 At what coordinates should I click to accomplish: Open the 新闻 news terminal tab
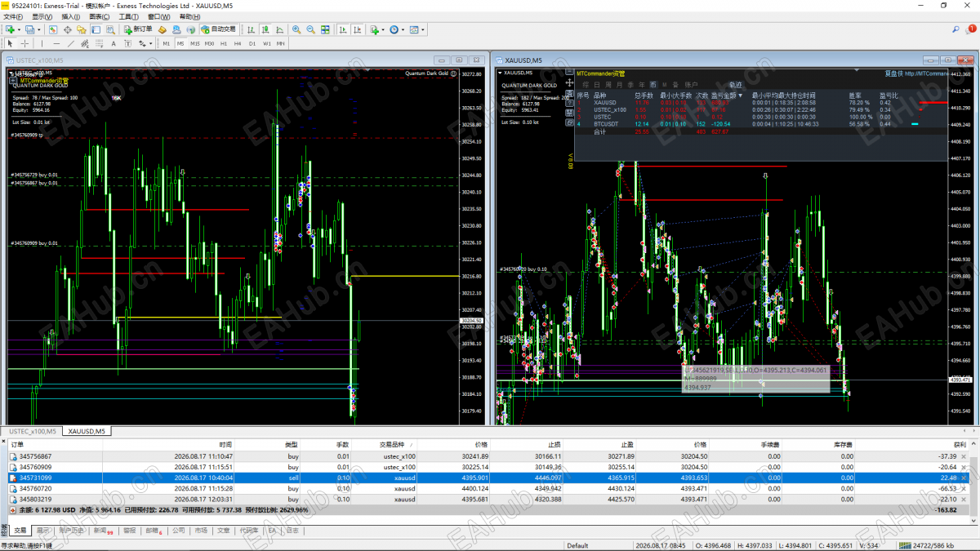tap(101, 531)
